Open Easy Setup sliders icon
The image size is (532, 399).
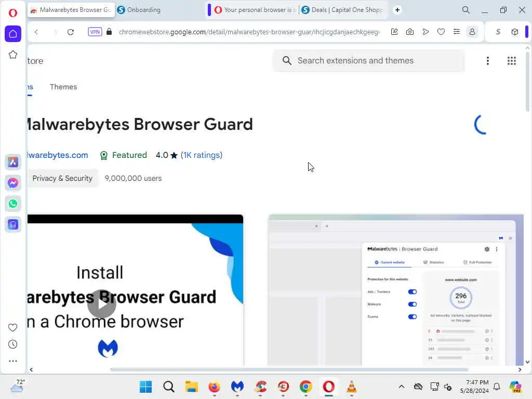[x=457, y=32]
